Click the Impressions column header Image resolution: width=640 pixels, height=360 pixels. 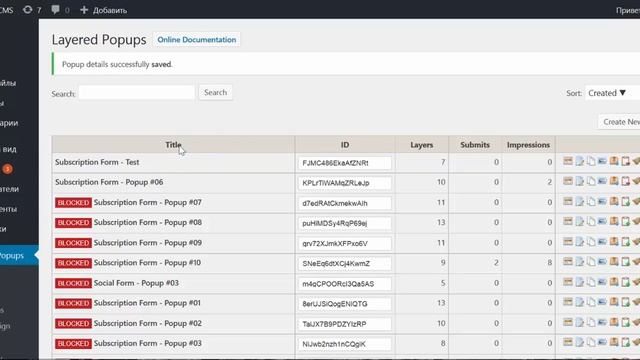pos(528,144)
